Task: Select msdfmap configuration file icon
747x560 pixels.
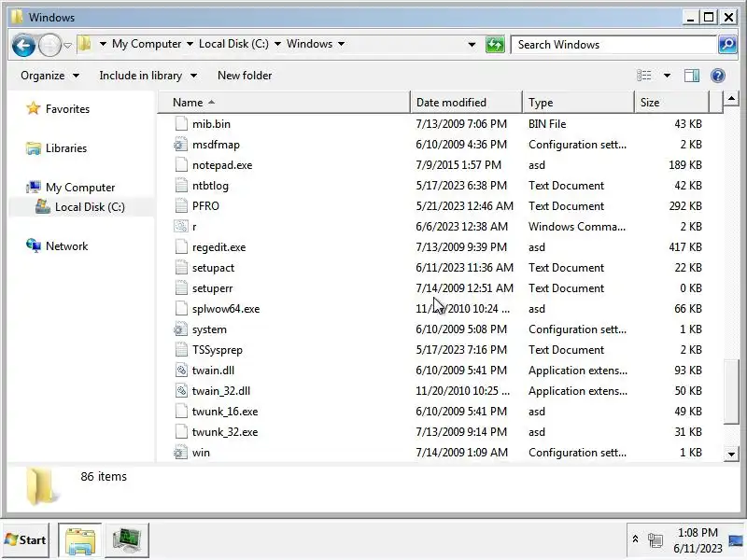Action: point(180,145)
